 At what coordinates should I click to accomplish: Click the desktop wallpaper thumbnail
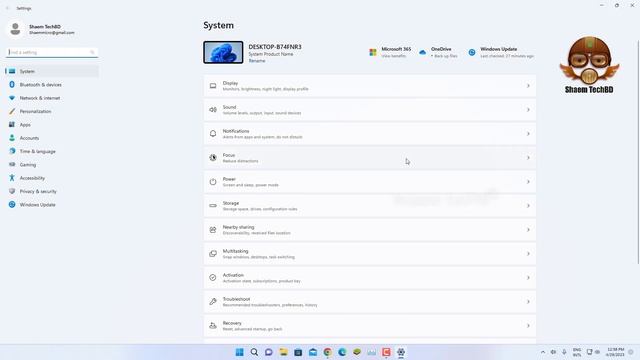(223, 52)
